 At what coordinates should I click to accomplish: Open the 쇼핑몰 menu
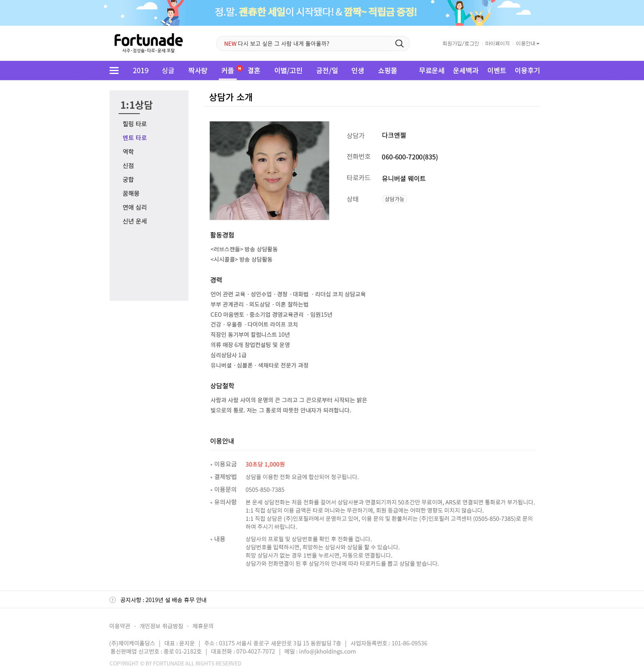coord(388,71)
